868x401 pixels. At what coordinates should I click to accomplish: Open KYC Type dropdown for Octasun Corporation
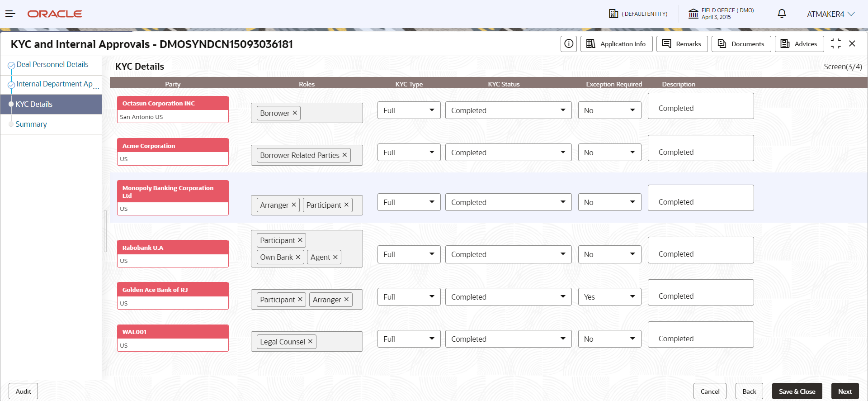[x=409, y=110]
